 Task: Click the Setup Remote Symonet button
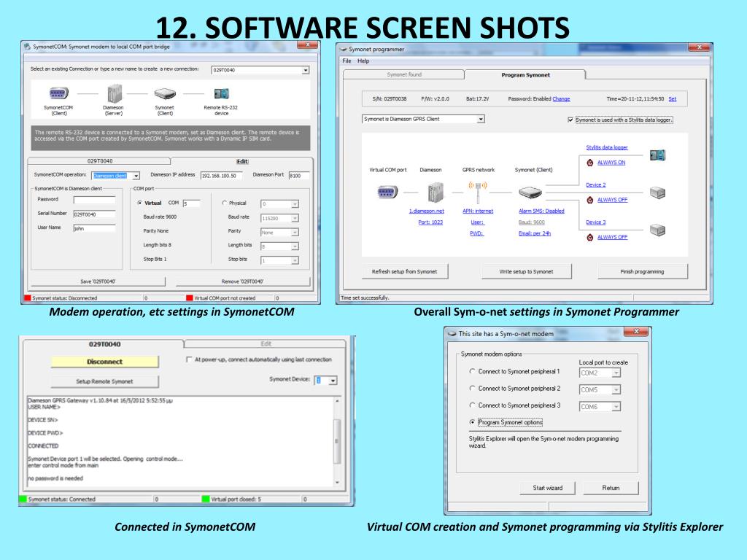pyautogui.click(x=104, y=381)
